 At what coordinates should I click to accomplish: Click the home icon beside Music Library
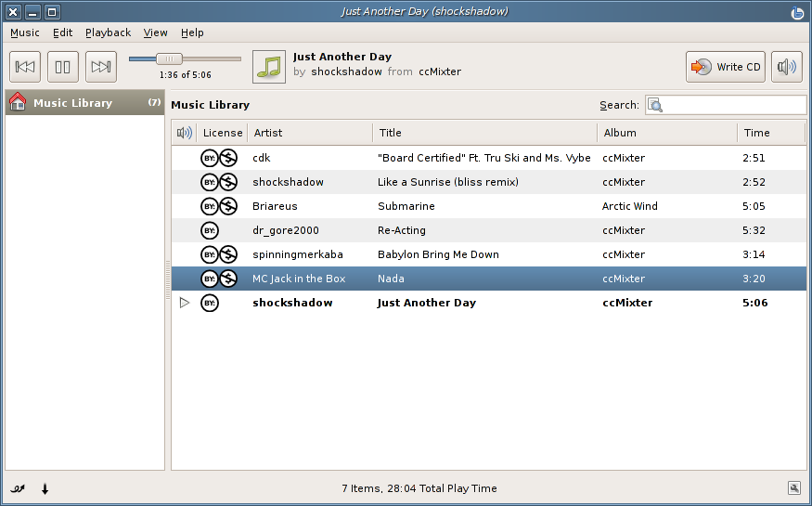click(x=18, y=102)
